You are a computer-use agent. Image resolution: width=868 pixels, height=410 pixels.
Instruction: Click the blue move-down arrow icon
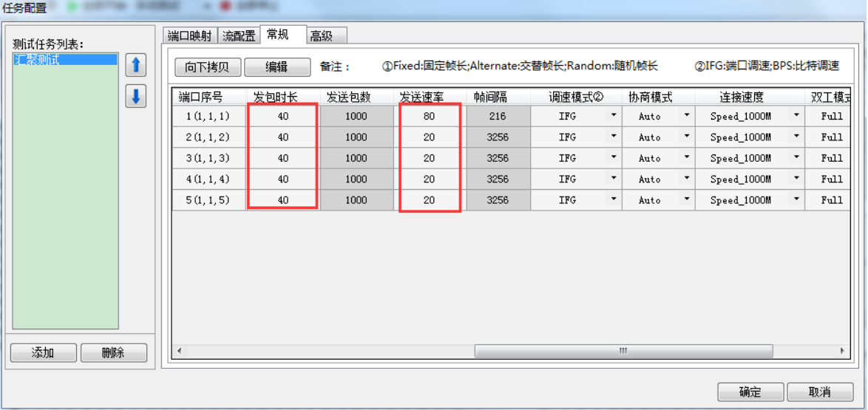[135, 97]
